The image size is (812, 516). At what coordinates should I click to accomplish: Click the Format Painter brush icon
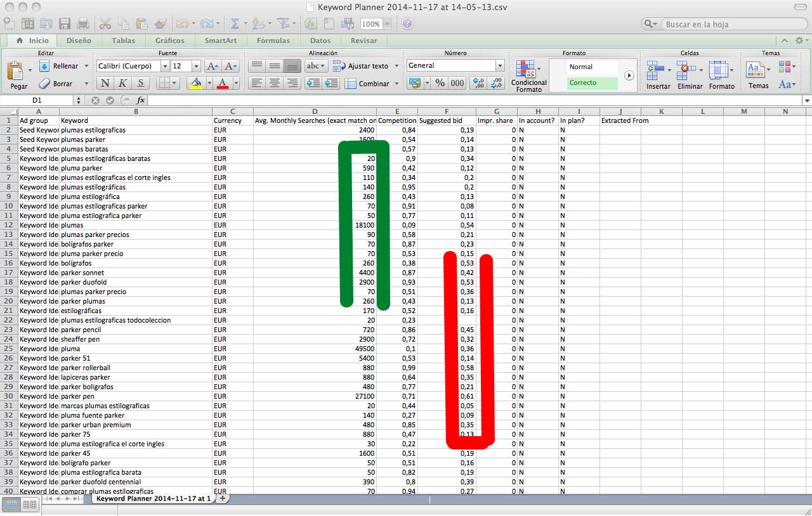tap(160, 24)
